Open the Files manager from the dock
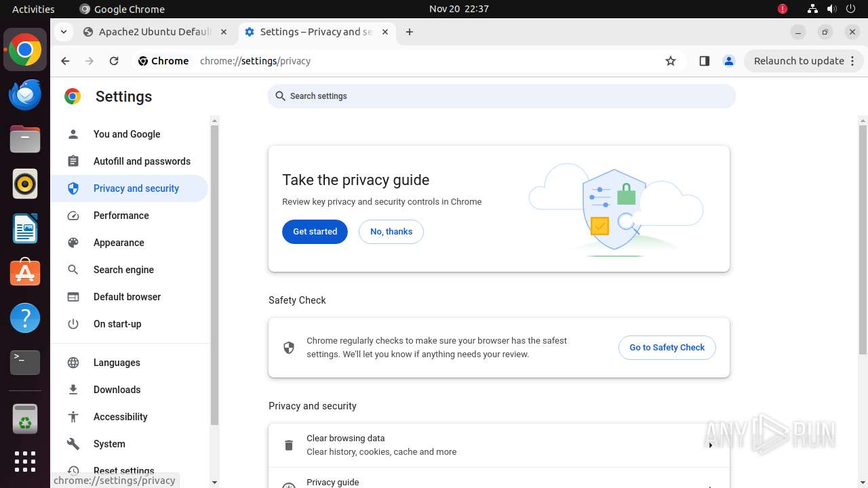The height and width of the screenshot is (488, 868). pos(25,140)
